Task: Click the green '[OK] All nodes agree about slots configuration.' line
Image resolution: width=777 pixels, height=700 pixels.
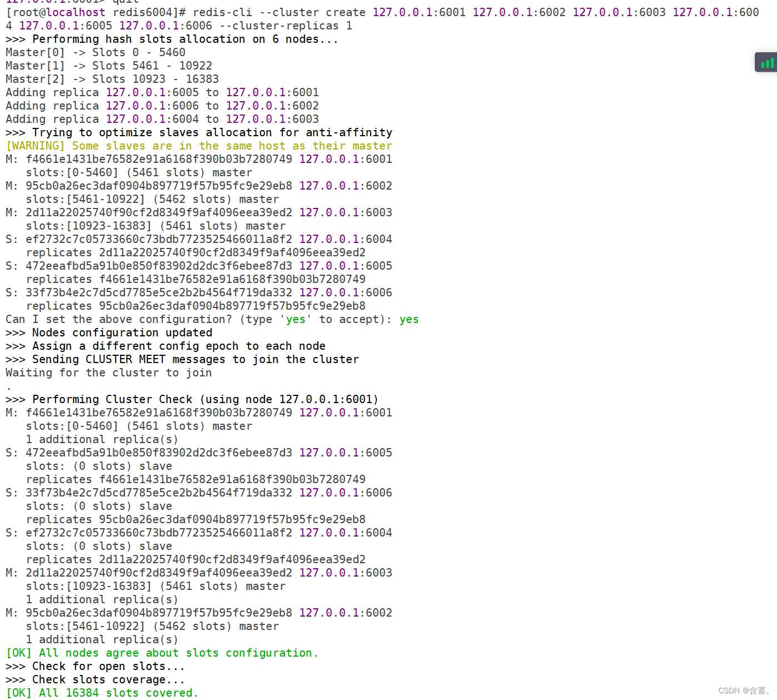Action: click(162, 653)
